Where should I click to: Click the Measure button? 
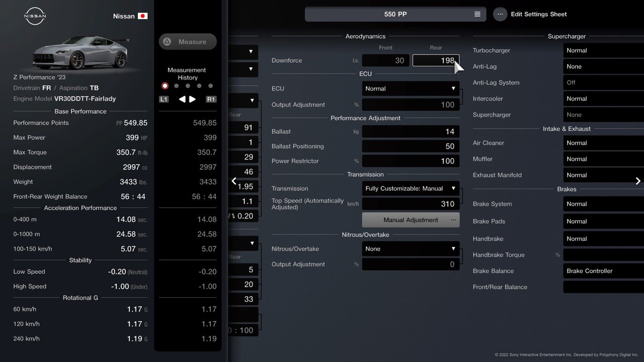188,42
